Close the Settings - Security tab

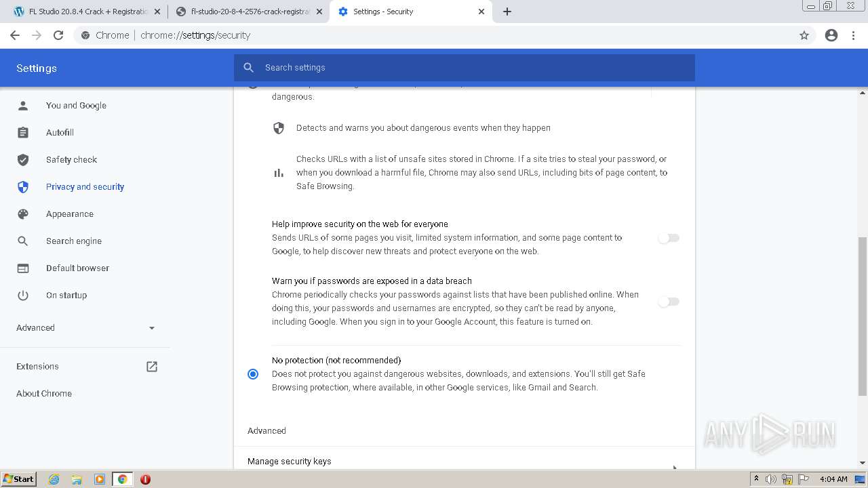(x=481, y=12)
